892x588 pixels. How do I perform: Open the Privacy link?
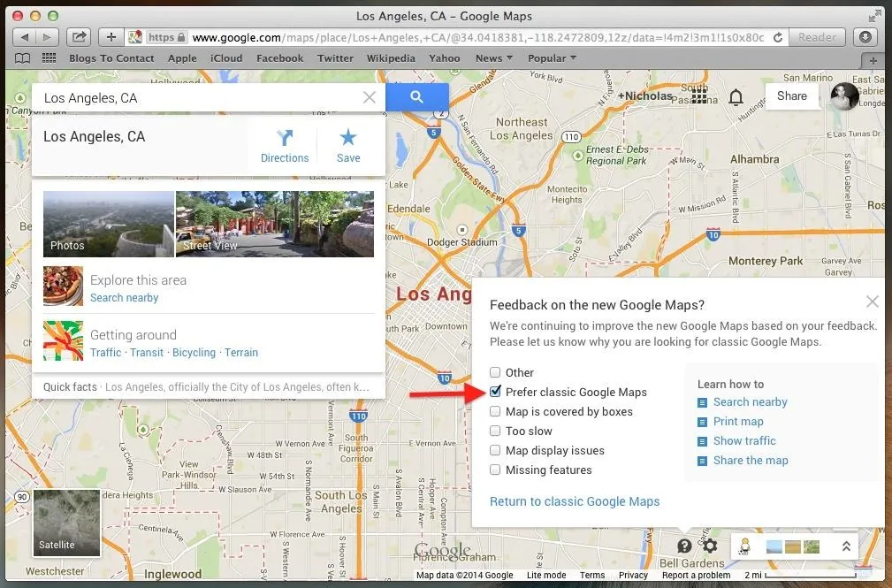click(633, 575)
